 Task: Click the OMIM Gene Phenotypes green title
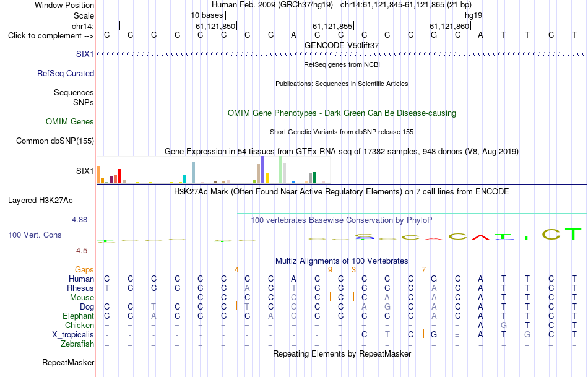click(342, 113)
